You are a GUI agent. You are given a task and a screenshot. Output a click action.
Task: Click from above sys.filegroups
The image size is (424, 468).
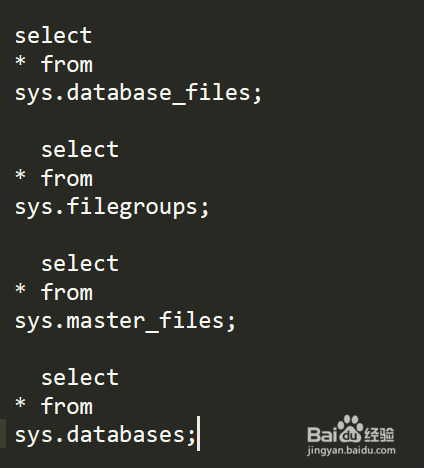[67, 178]
